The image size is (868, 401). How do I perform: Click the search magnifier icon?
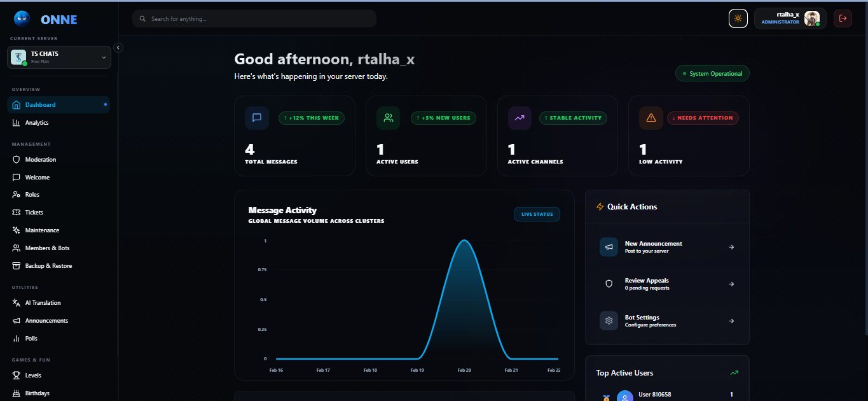[x=142, y=18]
